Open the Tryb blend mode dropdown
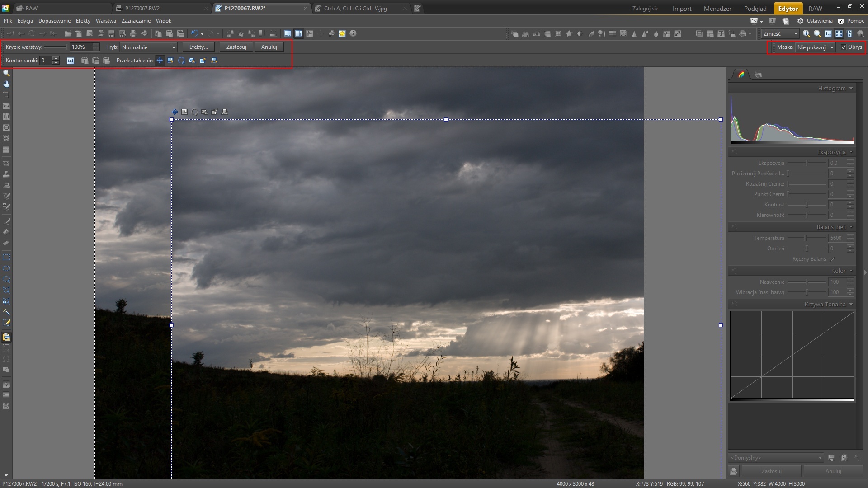This screenshot has width=868, height=488. (x=149, y=47)
